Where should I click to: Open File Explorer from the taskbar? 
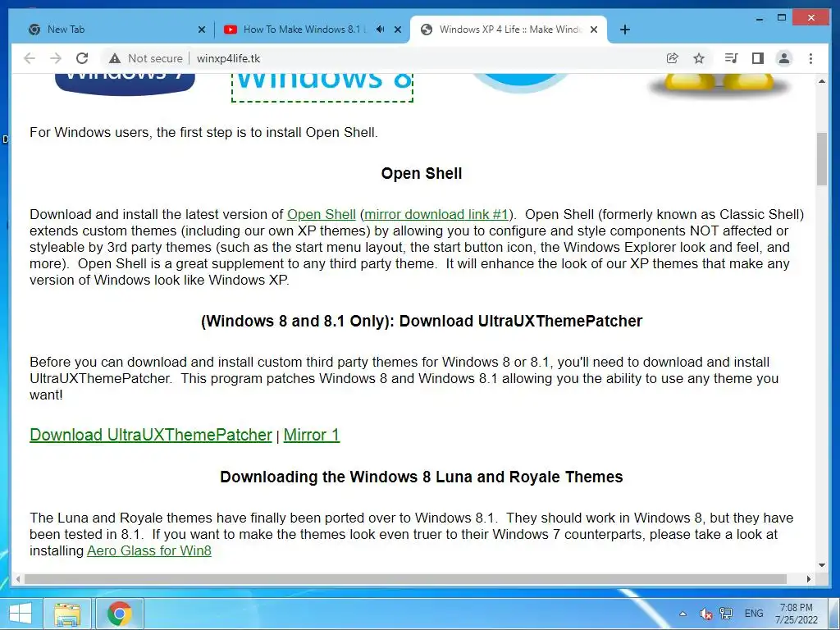pos(67,614)
